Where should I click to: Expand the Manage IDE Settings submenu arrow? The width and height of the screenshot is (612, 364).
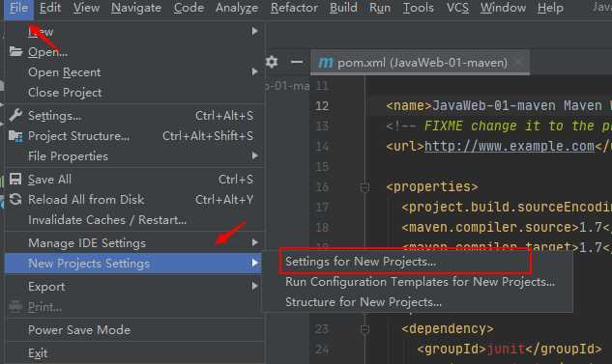(254, 242)
